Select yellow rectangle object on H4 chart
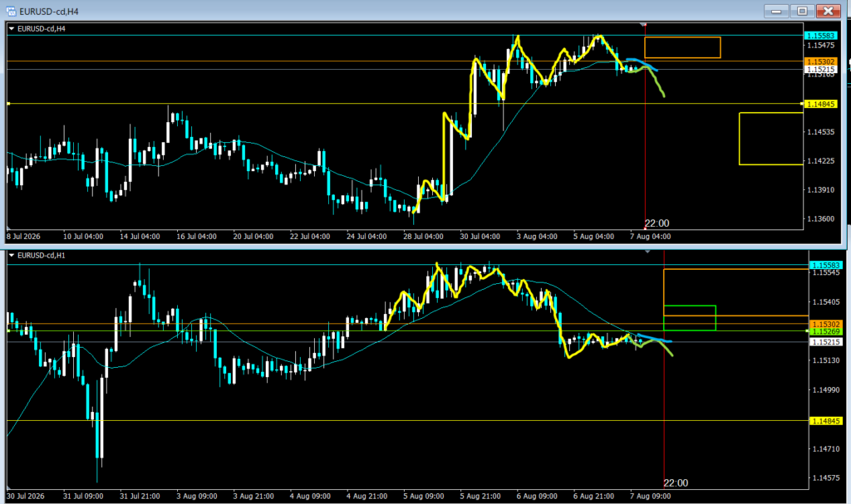This screenshot has width=851, height=504. tap(770, 139)
